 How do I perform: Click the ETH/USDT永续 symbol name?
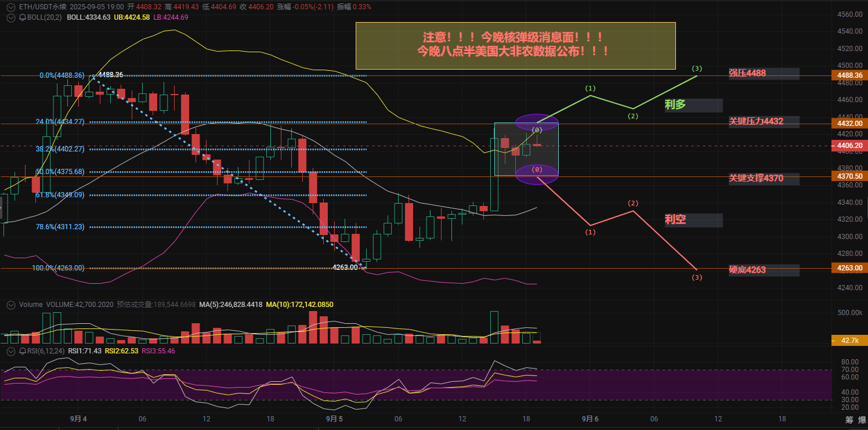[x=43, y=7]
